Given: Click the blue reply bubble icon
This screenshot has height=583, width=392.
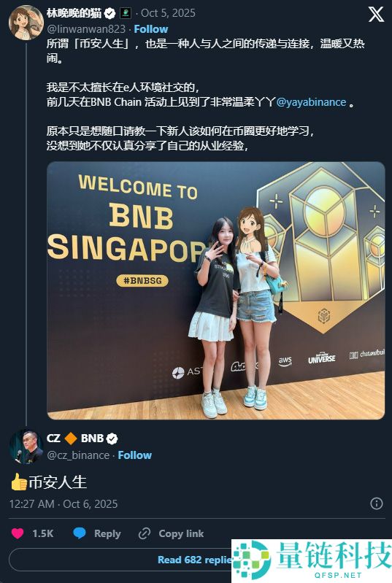Looking at the screenshot, I should [80, 533].
